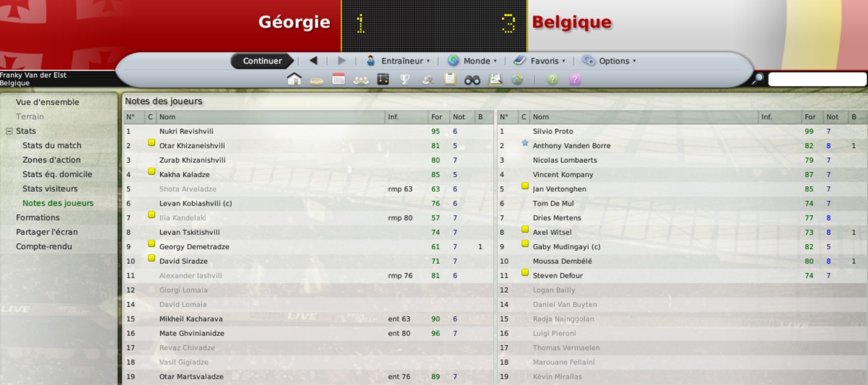Image resolution: width=868 pixels, height=385 pixels.
Task: Expand the Options dropdown menu
Action: (x=609, y=61)
